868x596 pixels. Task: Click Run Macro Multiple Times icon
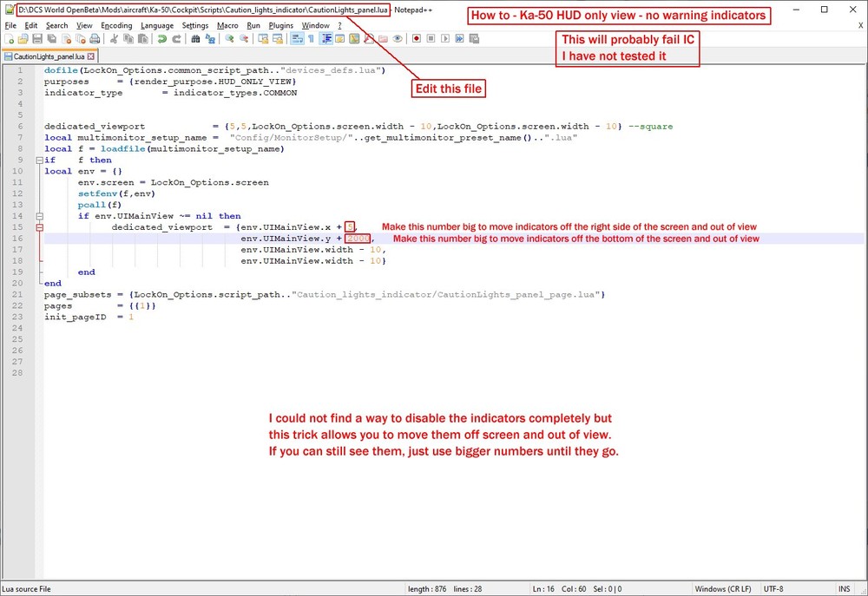coord(459,39)
